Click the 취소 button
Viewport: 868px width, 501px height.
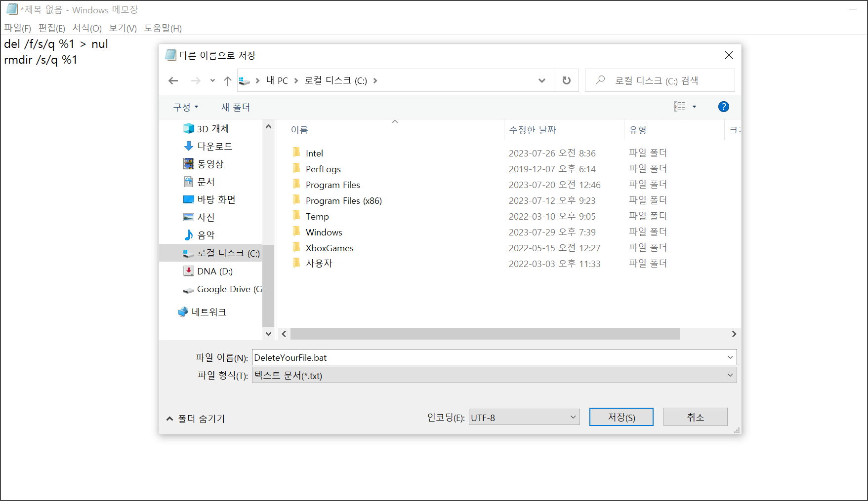695,417
